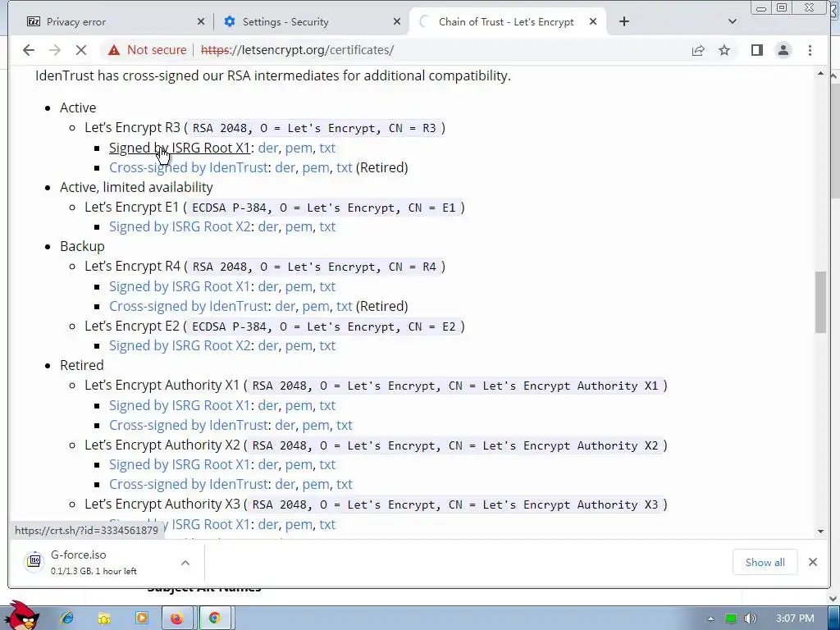The height and width of the screenshot is (630, 840).
Task: Open Authority X1 Signed by ISRG Root X1 link
Action: pyautogui.click(x=180, y=405)
